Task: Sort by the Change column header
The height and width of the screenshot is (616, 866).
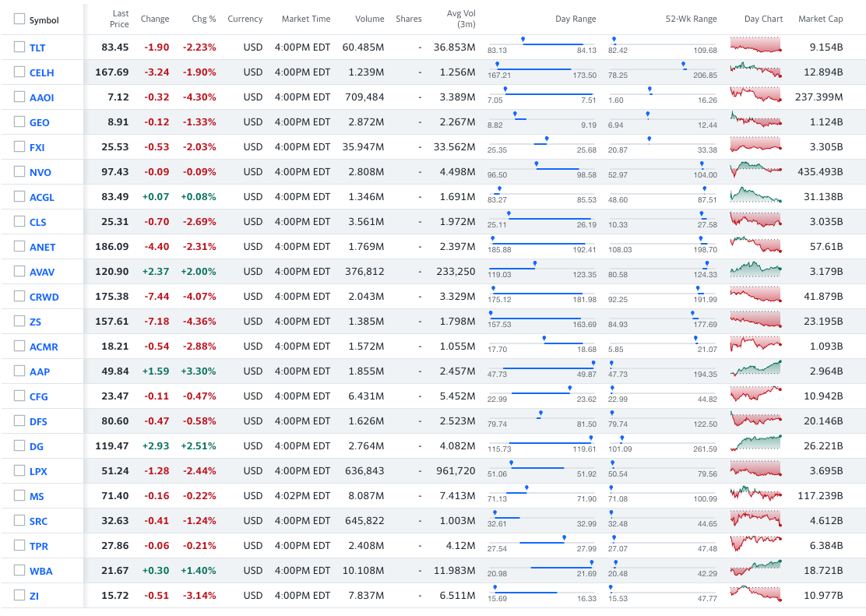Action: coord(155,19)
